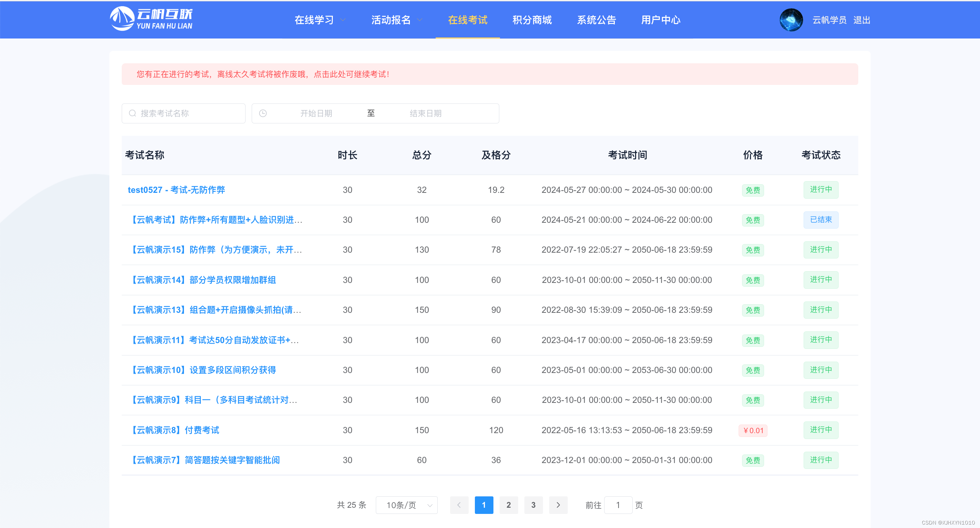Expand the 活动报名 menu chevron
980x528 pixels.
point(420,20)
